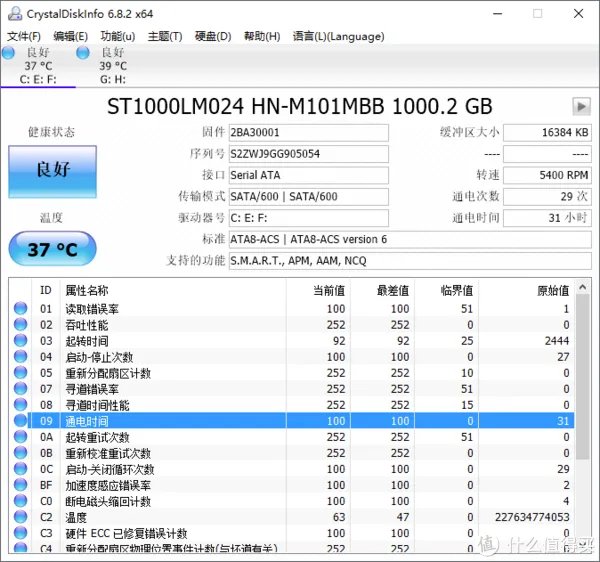
Task: Click the 临界值 column header
Action: [447, 290]
